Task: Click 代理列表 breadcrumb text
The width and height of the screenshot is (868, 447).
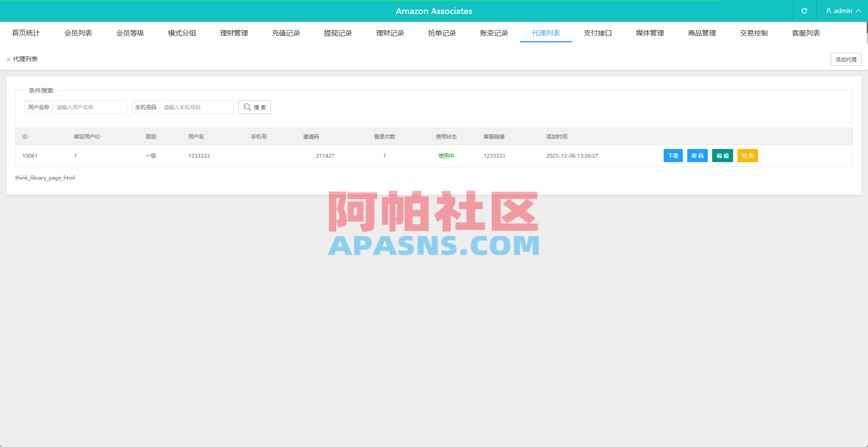Action: (25, 59)
